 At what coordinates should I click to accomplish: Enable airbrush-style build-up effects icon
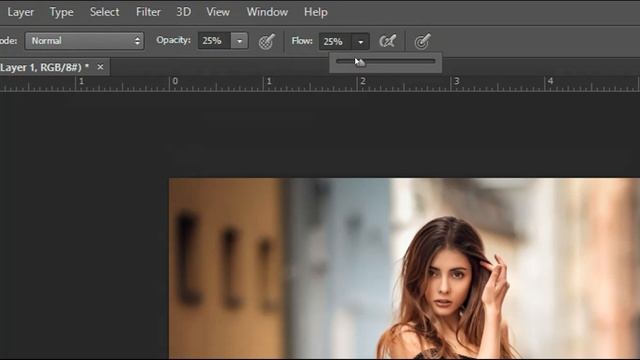pyautogui.click(x=387, y=41)
